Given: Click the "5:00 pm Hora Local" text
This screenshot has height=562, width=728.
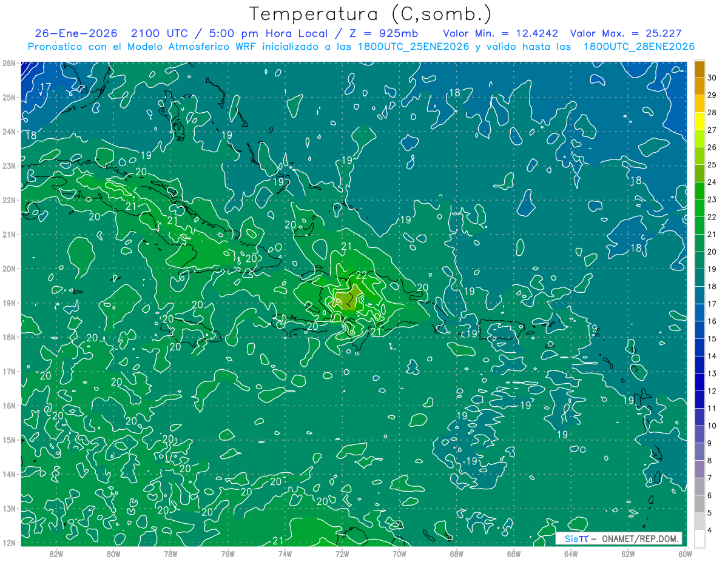Looking at the screenshot, I should click(x=270, y=33).
